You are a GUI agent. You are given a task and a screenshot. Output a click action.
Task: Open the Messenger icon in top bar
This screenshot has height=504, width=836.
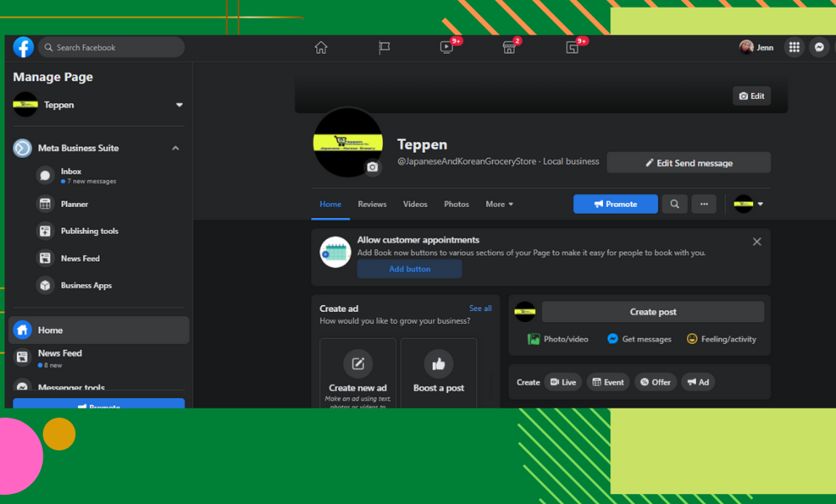[x=819, y=48]
